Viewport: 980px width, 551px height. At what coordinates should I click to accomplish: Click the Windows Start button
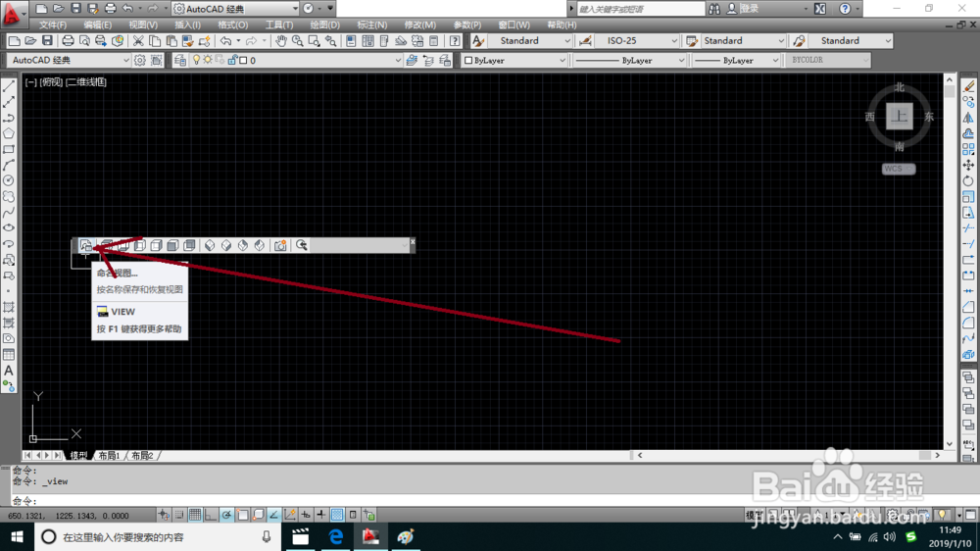(x=17, y=536)
